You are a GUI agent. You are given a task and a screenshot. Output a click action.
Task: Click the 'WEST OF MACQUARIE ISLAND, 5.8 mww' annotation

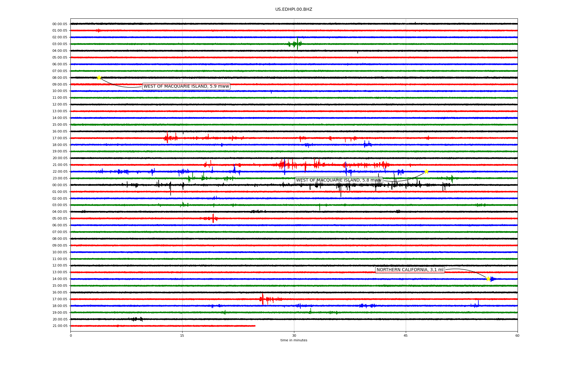[x=339, y=180]
